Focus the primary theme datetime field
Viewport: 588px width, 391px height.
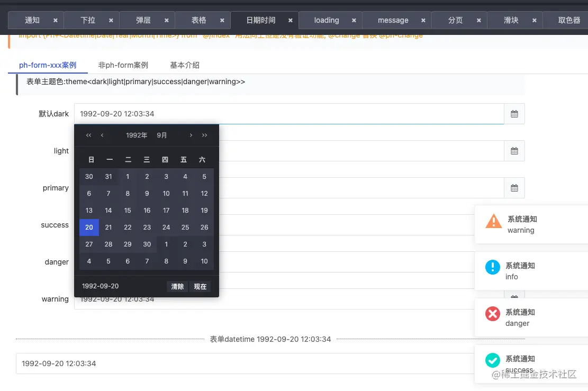pyautogui.click(x=361, y=188)
